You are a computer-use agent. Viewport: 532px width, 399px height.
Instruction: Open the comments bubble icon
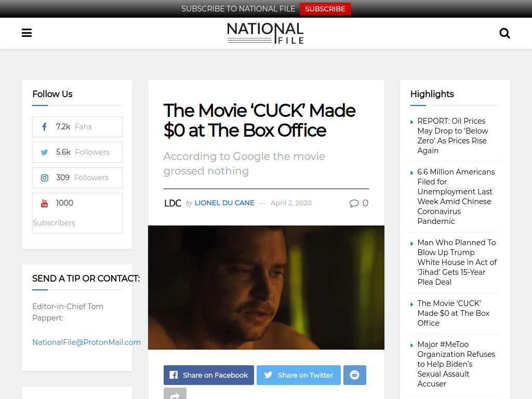tap(354, 203)
